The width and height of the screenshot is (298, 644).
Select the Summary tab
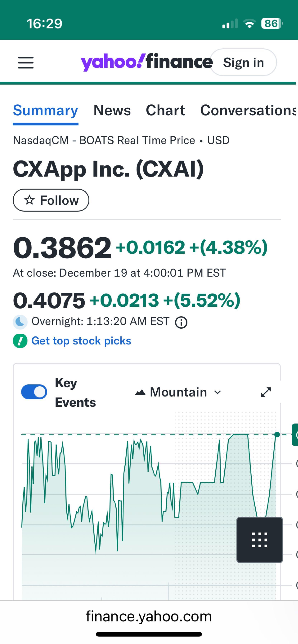(45, 110)
